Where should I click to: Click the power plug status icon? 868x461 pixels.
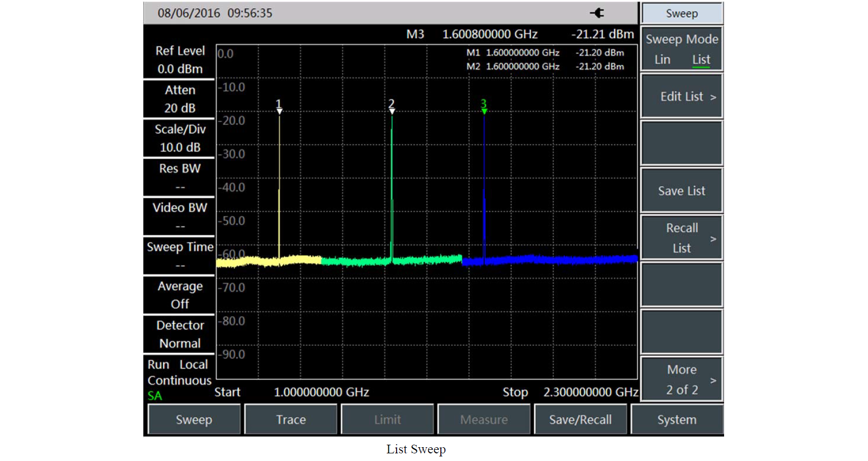597,13
